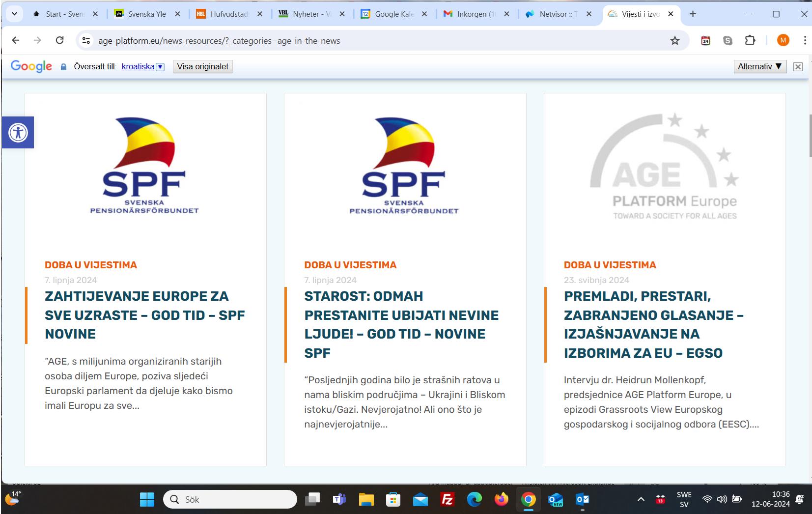812x514 pixels.
Task: Open the blue accessibility widget on the page
Action: click(18, 132)
